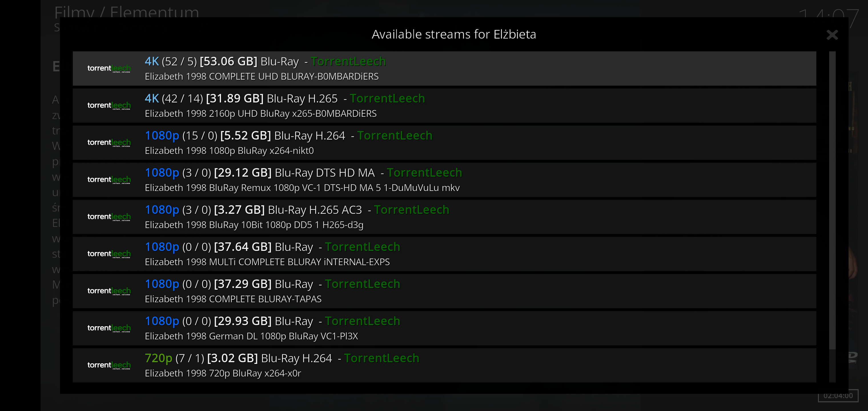Click TorrentLeech logo on 29.93 GB stream
This screenshot has height=411, width=868.
(109, 328)
